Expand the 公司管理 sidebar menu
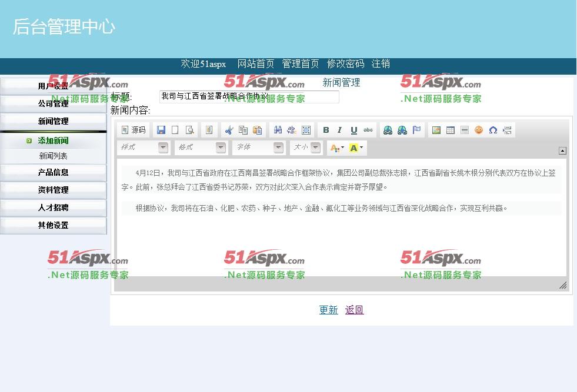 pyautogui.click(x=54, y=103)
